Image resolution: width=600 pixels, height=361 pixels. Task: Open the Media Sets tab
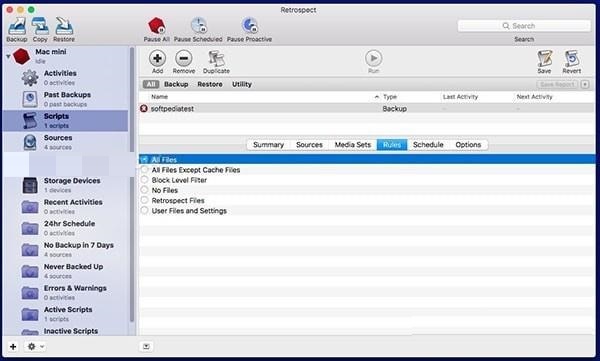point(353,145)
